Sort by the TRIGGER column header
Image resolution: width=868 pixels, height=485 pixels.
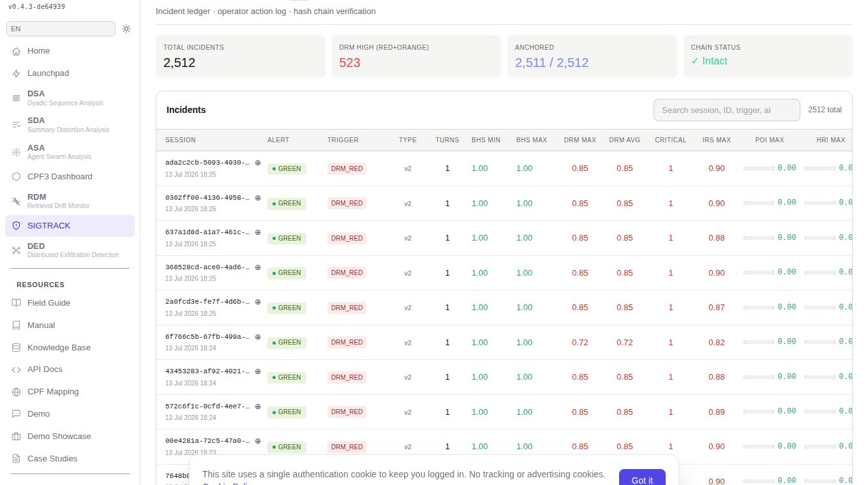(343, 140)
